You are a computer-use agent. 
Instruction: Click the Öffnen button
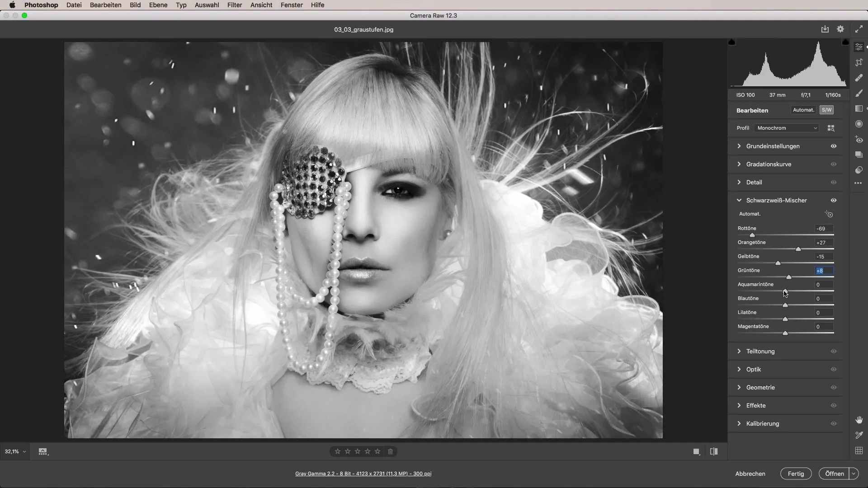[x=834, y=474]
